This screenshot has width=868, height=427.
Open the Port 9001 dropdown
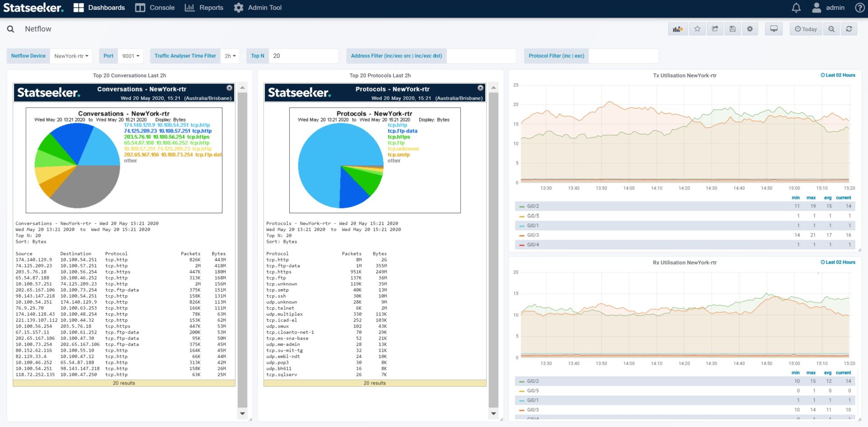(x=131, y=56)
